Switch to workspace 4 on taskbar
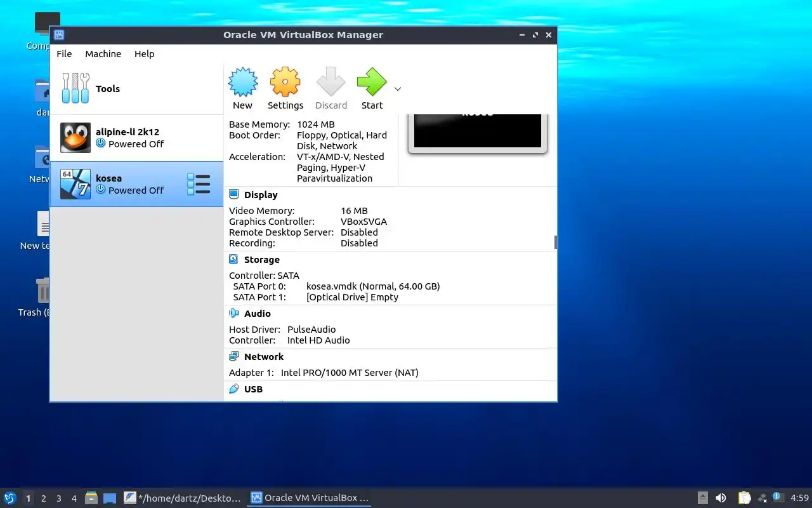The width and height of the screenshot is (812, 508). click(x=74, y=498)
